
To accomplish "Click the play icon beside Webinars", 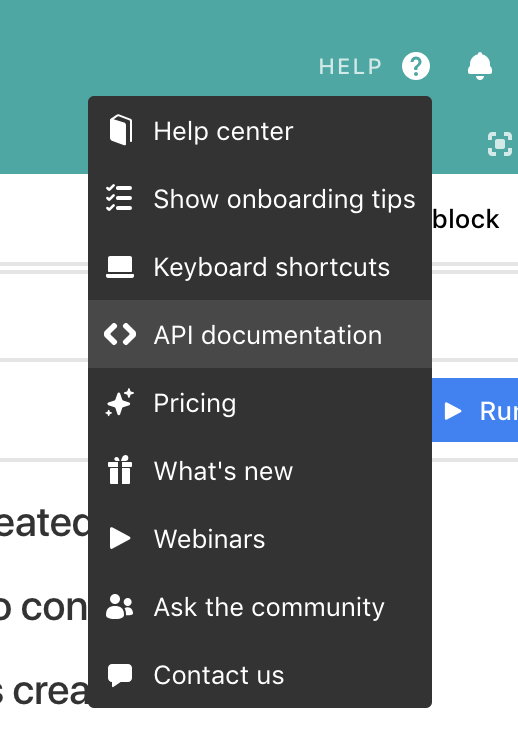I will [x=120, y=538].
